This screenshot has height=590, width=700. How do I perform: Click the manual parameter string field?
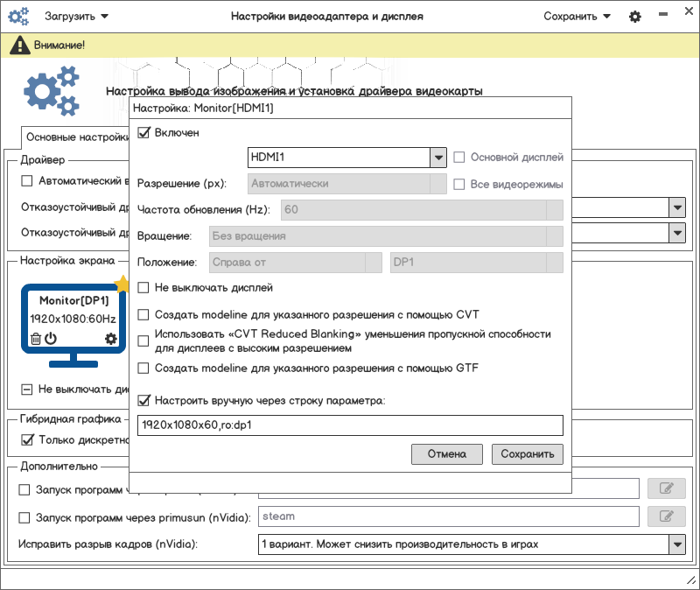click(350, 425)
